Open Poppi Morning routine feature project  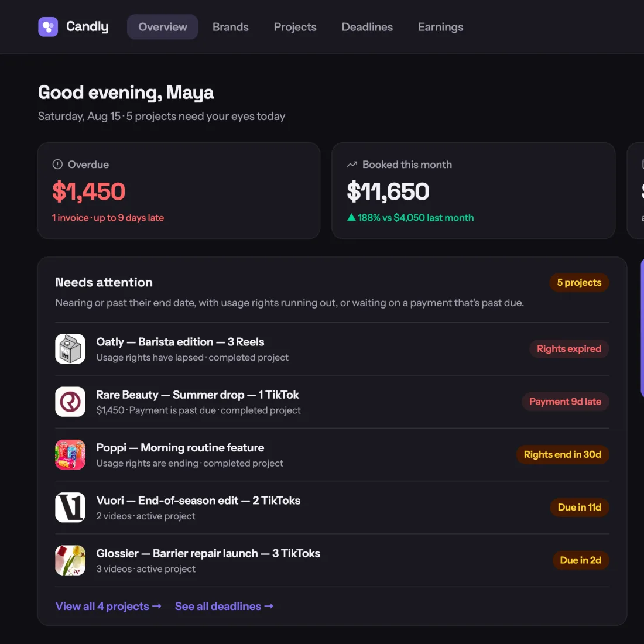pyautogui.click(x=332, y=455)
